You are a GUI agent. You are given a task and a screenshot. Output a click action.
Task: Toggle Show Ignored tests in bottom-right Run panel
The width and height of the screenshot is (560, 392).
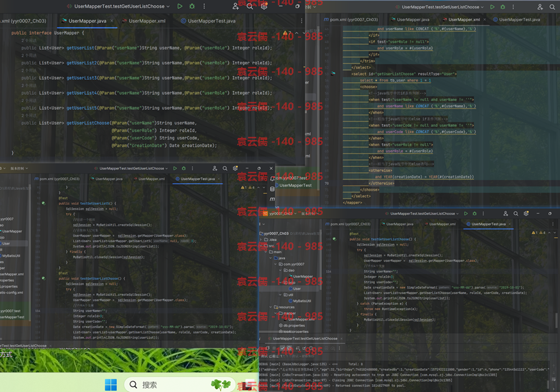(289, 348)
